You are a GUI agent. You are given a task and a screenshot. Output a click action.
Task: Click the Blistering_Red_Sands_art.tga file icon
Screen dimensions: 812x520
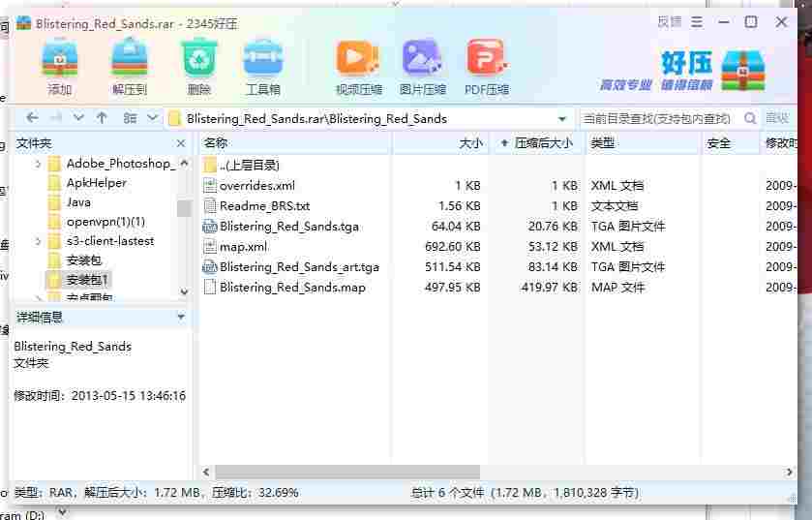click(x=210, y=266)
